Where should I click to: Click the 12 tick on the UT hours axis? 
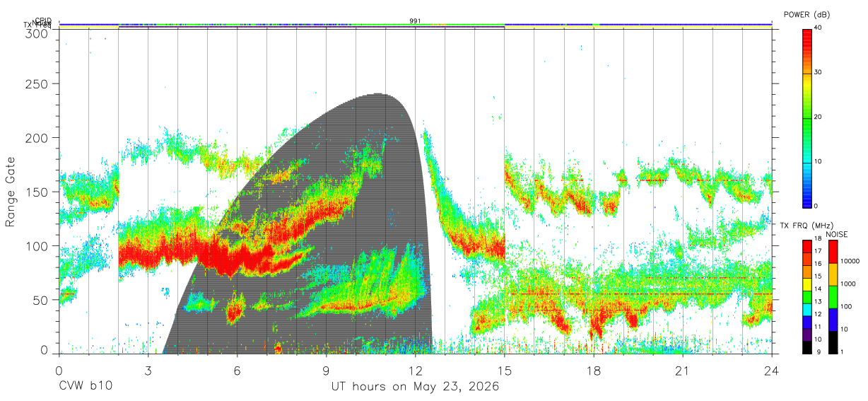click(x=415, y=371)
